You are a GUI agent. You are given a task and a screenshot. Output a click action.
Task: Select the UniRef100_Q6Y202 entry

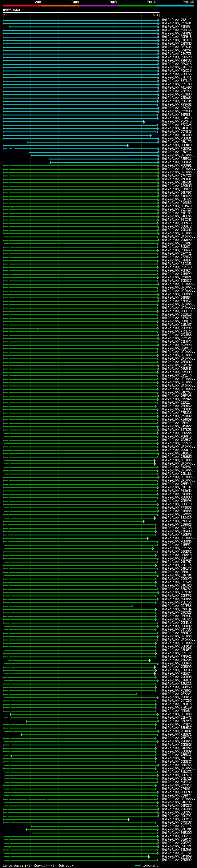pyautogui.click(x=176, y=694)
